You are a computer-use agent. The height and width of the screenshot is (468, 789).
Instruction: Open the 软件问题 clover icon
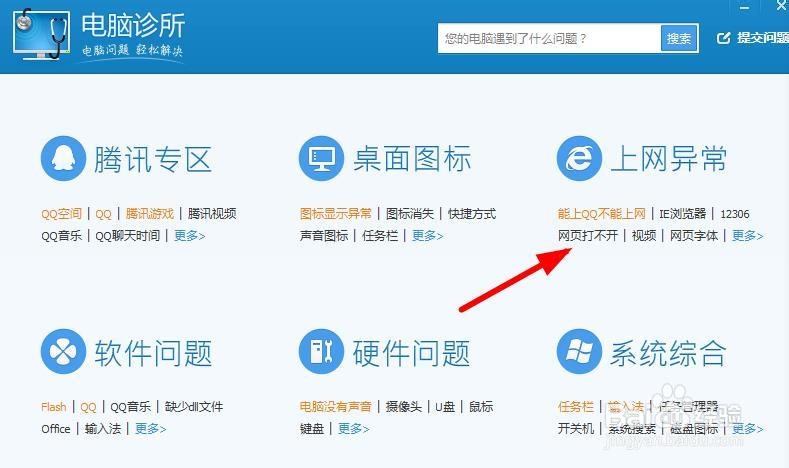click(x=63, y=352)
